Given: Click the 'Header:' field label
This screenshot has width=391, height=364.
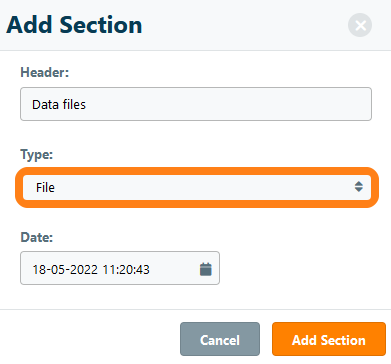Looking at the screenshot, I should pyautogui.click(x=45, y=72).
